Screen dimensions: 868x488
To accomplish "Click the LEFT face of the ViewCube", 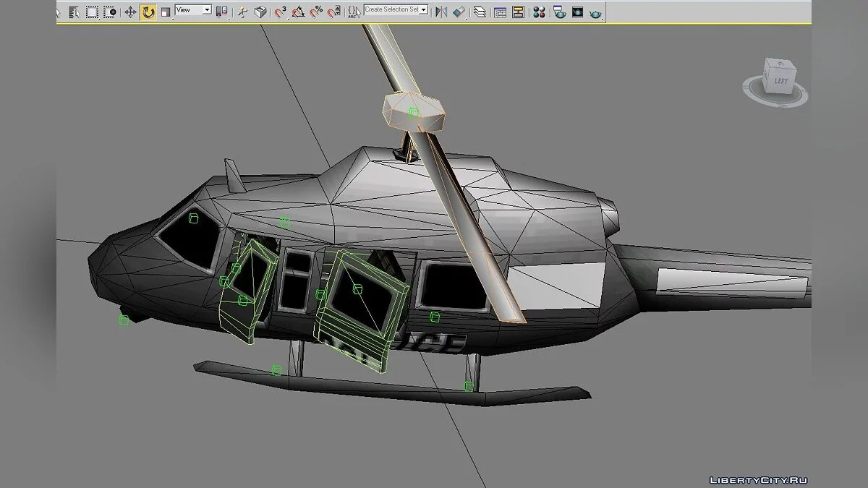I will coord(780,80).
